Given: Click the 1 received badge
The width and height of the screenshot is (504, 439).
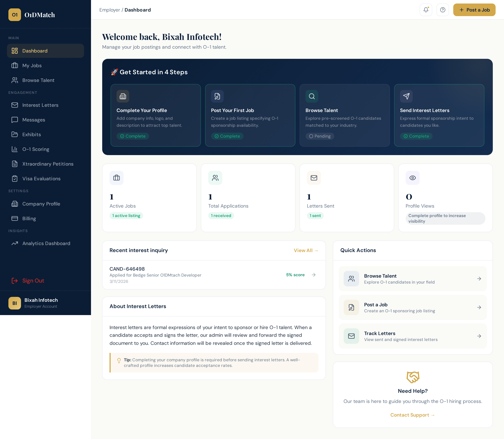Looking at the screenshot, I should click(221, 216).
